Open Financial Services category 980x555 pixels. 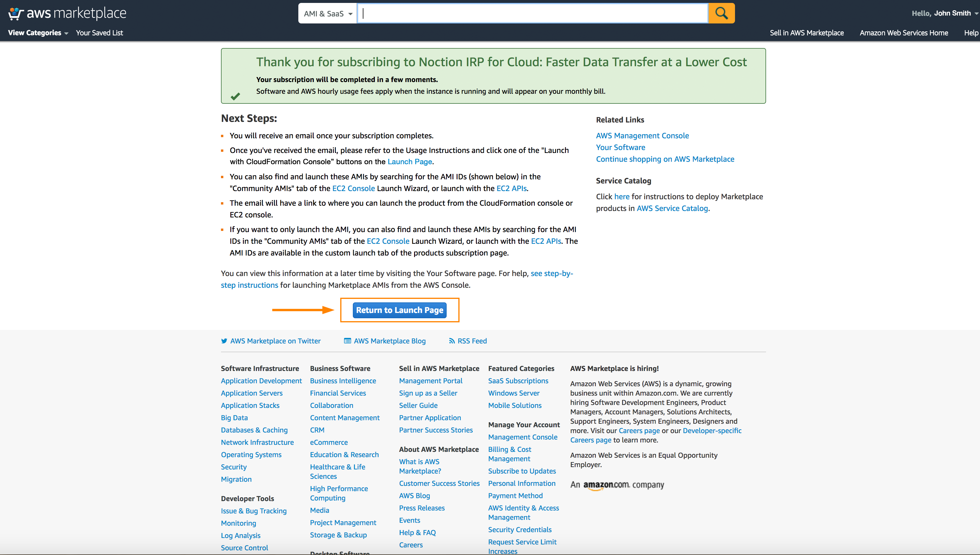pyautogui.click(x=338, y=393)
